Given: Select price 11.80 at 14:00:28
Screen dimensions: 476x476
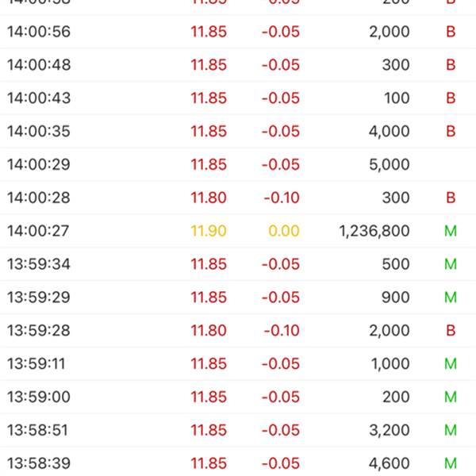Looking at the screenshot, I should tap(209, 198).
